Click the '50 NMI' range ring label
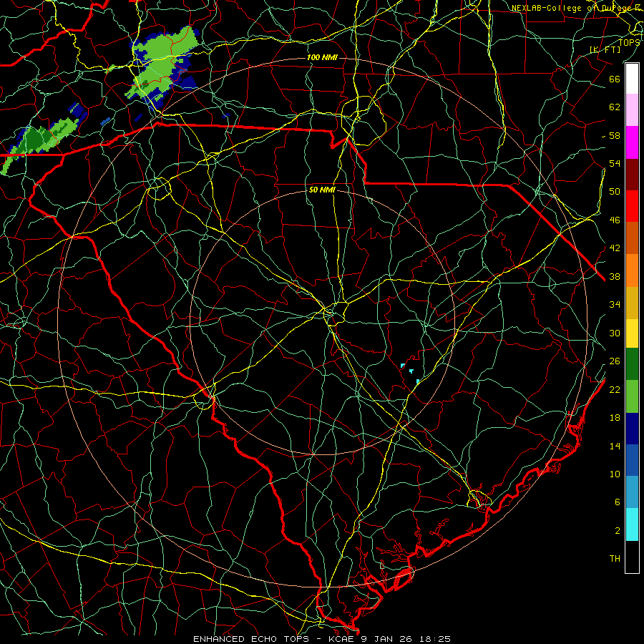This screenshot has height=644, width=644. (x=322, y=190)
